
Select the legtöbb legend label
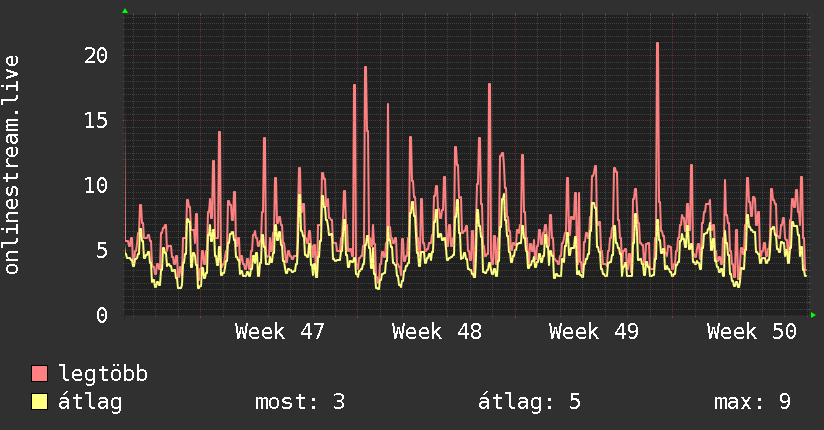tap(103, 374)
